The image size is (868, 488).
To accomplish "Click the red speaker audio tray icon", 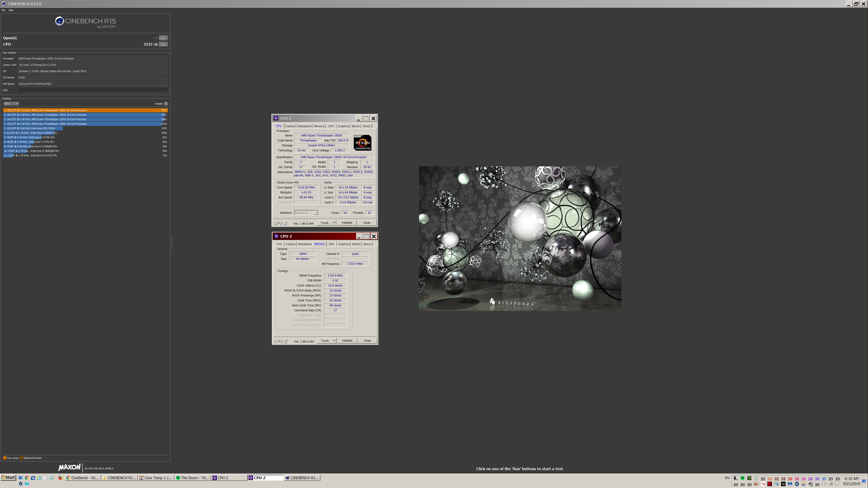I will [756, 484].
